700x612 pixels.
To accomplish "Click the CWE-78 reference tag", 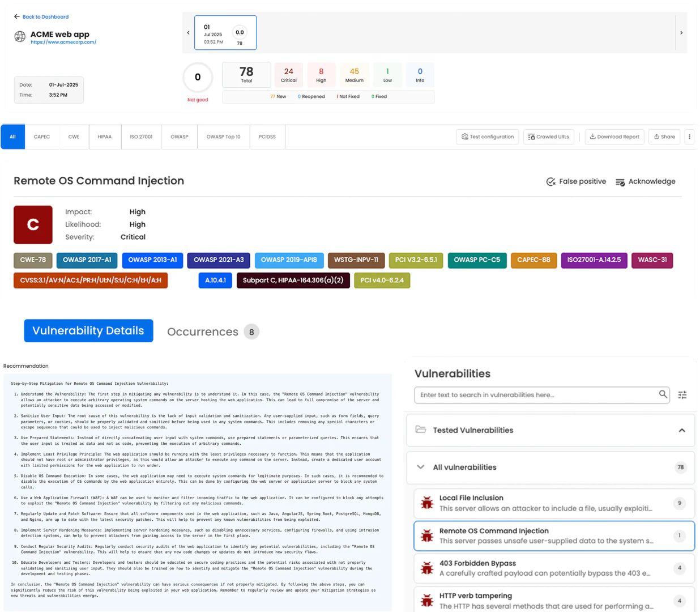I will (x=33, y=260).
